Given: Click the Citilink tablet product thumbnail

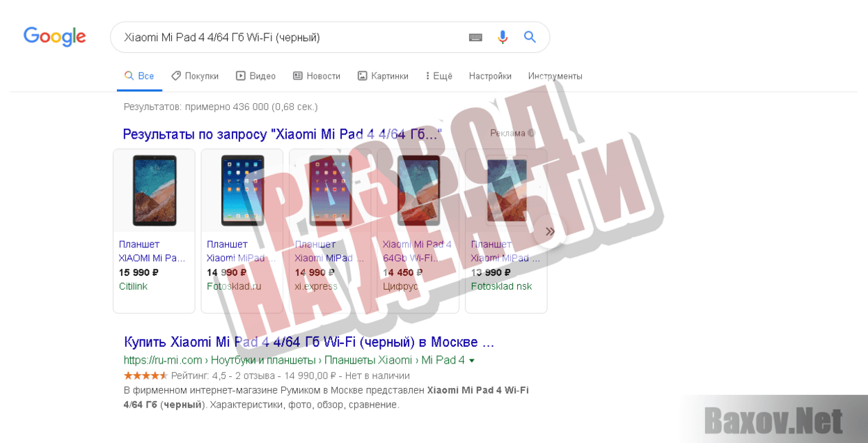Looking at the screenshot, I should pyautogui.click(x=155, y=190).
